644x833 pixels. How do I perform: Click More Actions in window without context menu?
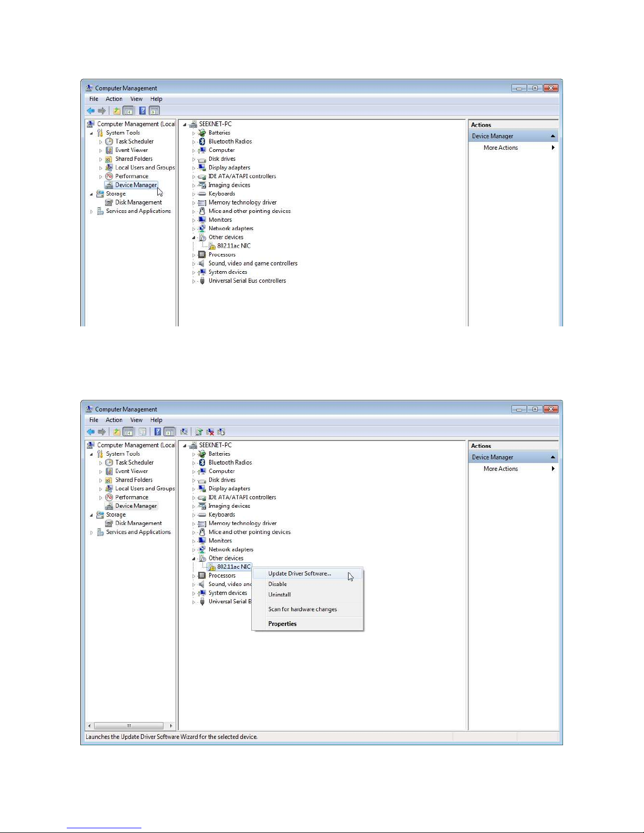(500, 148)
